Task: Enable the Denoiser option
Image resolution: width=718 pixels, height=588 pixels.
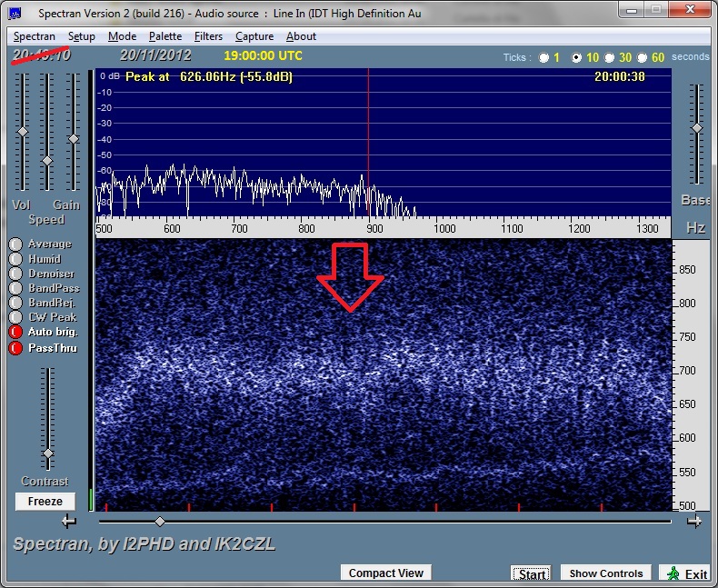Action: tap(15, 274)
